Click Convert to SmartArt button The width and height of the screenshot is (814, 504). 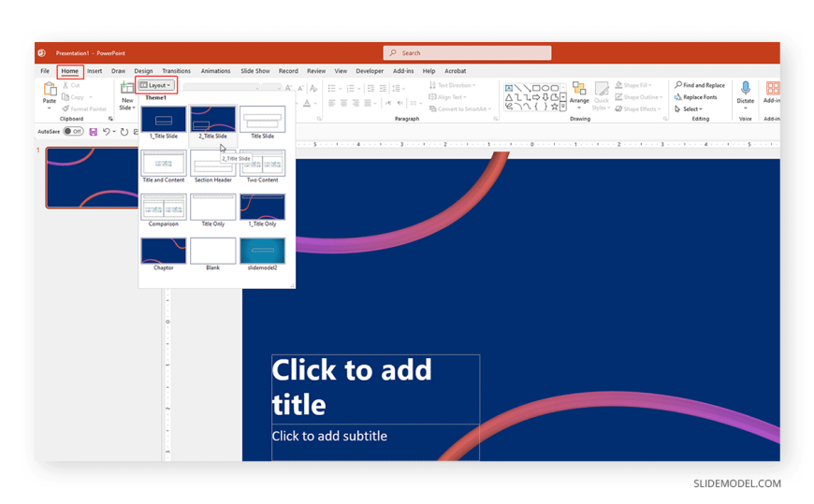tap(460, 109)
